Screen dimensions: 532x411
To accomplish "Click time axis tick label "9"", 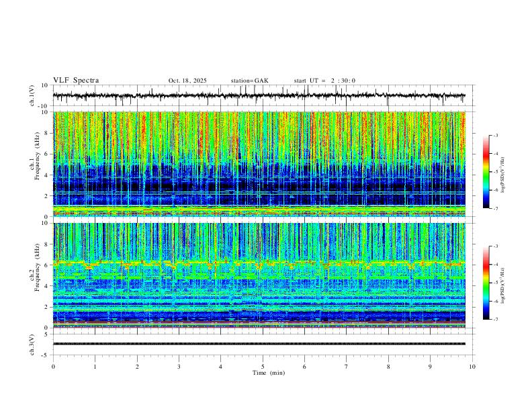I will click(x=430, y=367).
